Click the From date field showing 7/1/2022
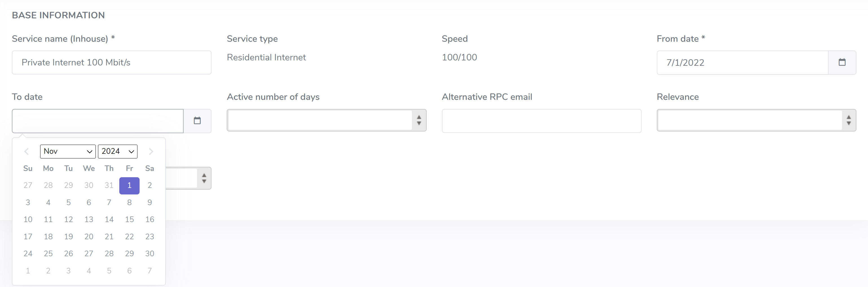The height and width of the screenshot is (287, 868). point(742,62)
